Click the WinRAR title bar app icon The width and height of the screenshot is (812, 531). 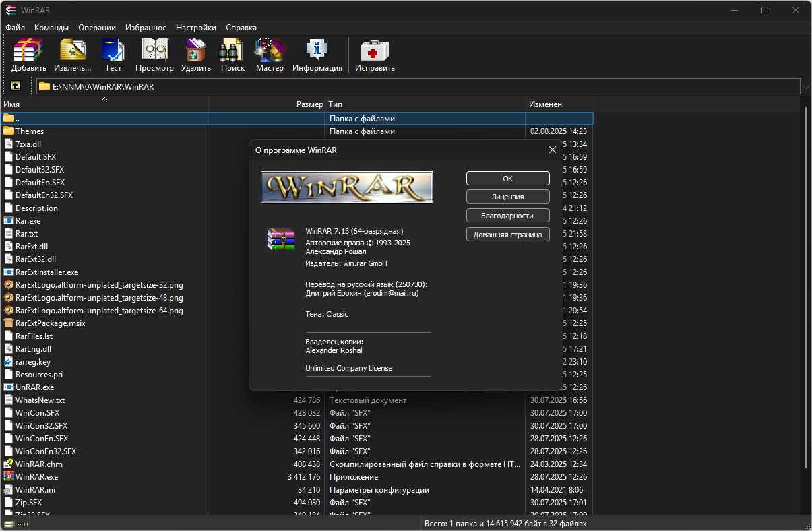11,10
